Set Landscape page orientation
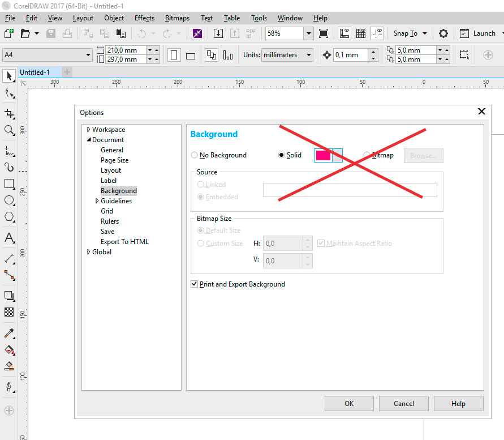The width and height of the screenshot is (504, 440). click(191, 56)
